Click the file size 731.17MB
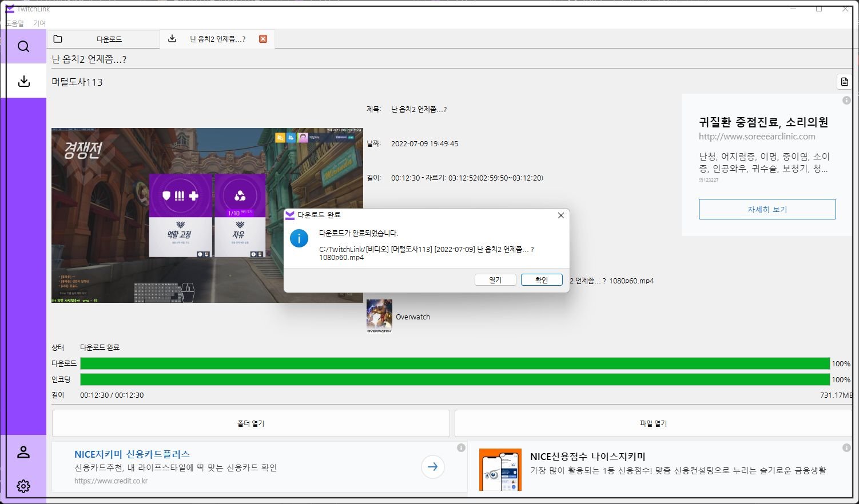This screenshot has height=504, width=859. point(836,395)
